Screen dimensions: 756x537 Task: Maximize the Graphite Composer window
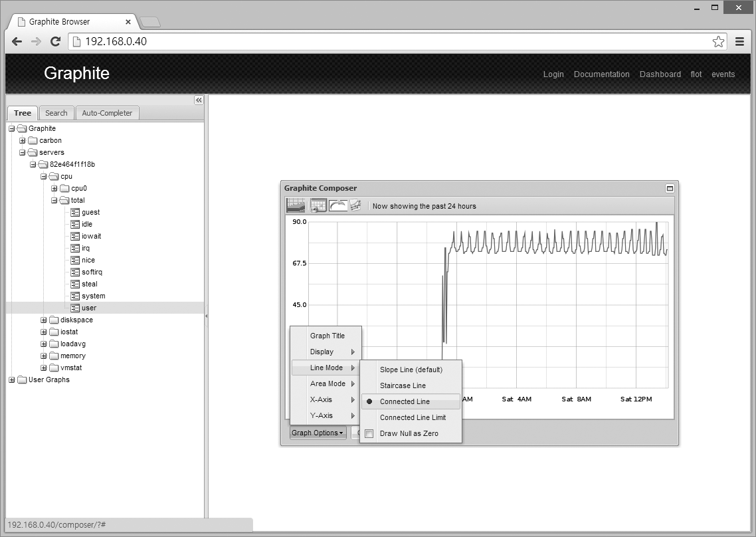(670, 189)
